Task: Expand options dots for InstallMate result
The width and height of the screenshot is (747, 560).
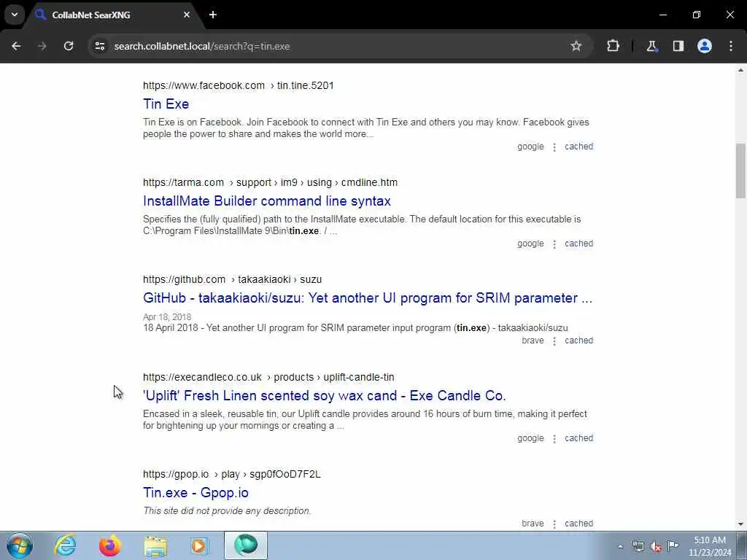Action: tap(554, 244)
